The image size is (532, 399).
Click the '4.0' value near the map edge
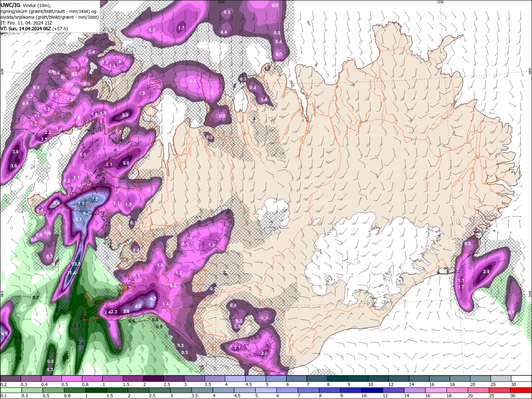click(x=4, y=333)
